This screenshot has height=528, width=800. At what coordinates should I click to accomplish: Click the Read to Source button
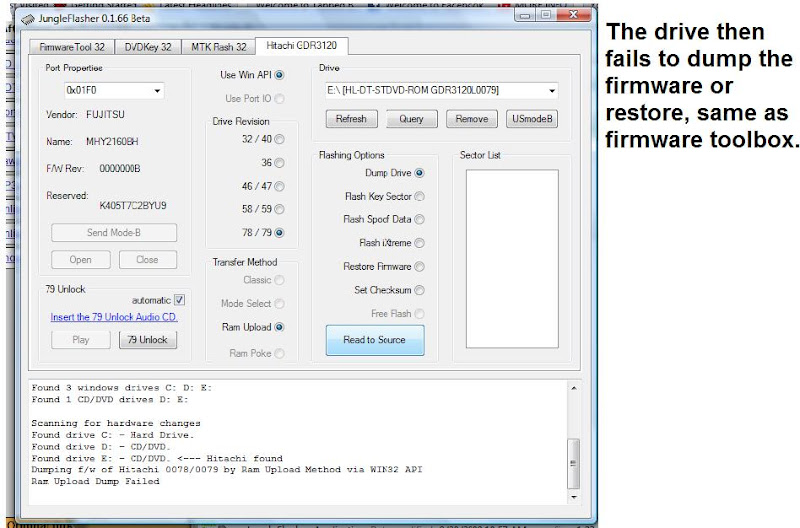click(x=375, y=340)
